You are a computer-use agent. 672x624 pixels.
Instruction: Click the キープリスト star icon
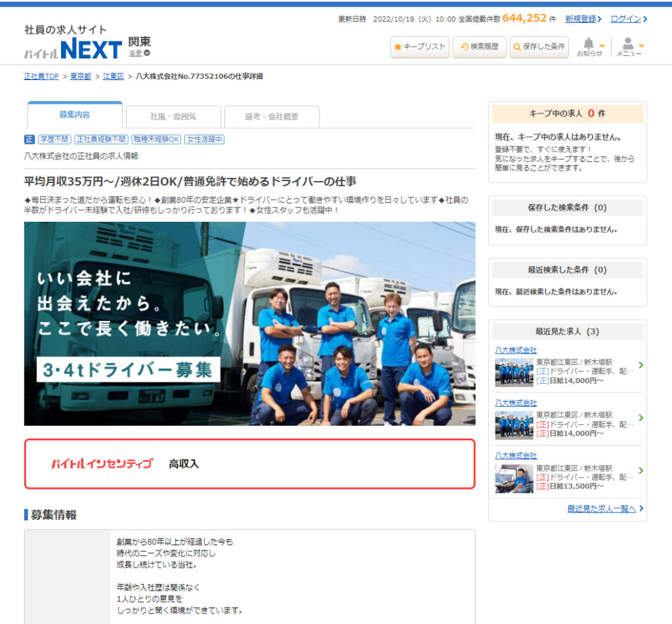click(x=398, y=47)
